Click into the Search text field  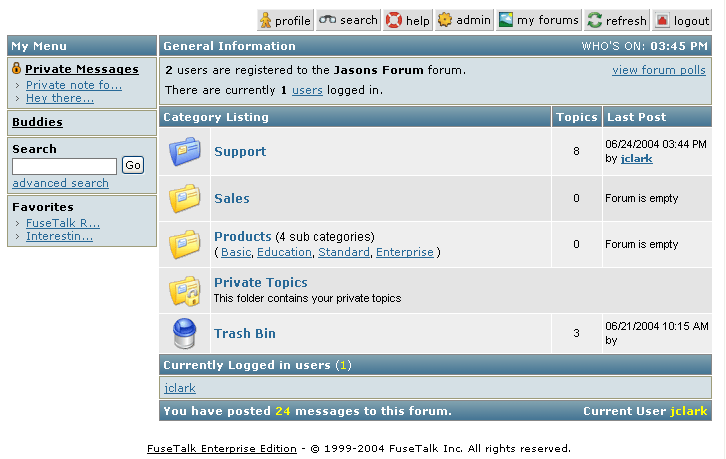(64, 166)
